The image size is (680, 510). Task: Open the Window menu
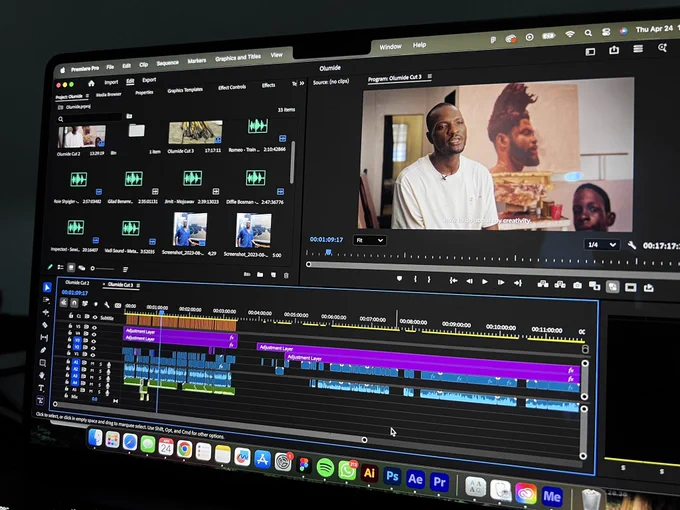point(390,46)
